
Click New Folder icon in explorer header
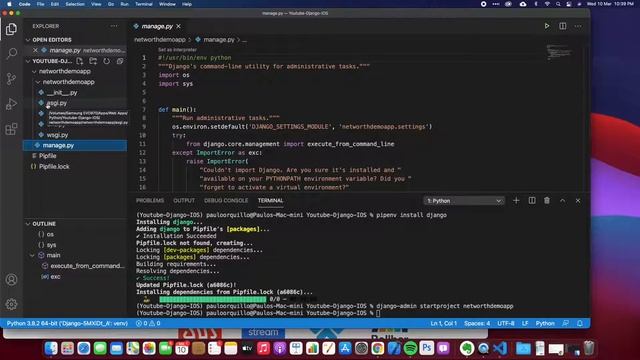pyautogui.click(x=93, y=61)
